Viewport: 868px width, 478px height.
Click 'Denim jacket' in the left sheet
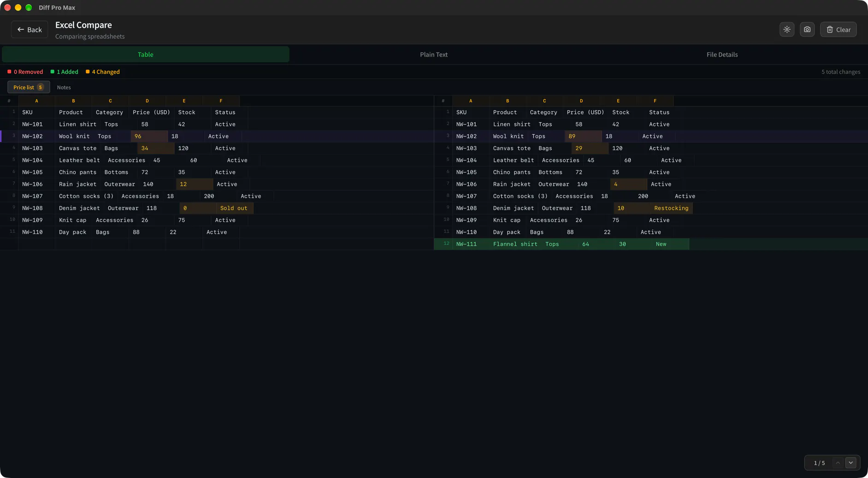[79, 208]
